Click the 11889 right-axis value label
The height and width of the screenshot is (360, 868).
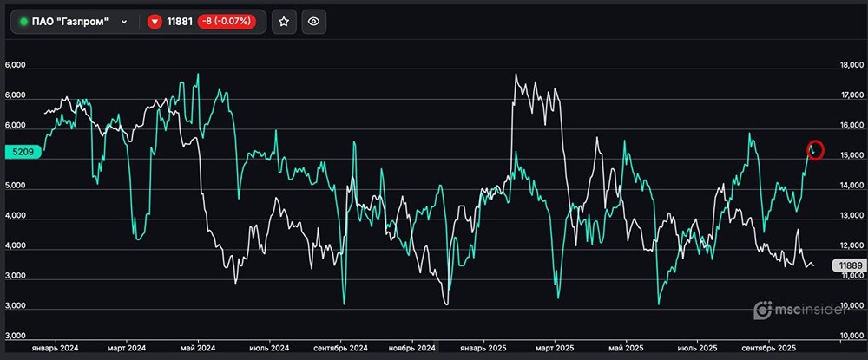pos(846,265)
